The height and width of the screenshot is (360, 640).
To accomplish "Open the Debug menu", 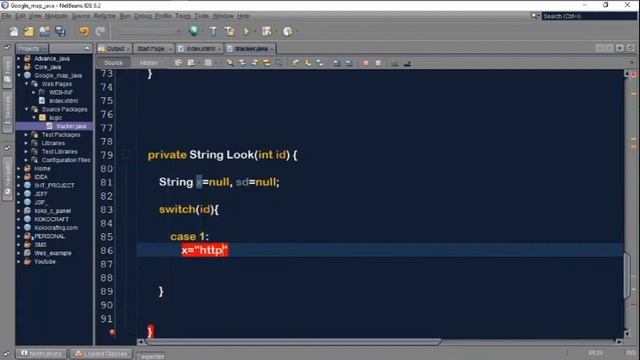I will pos(143,16).
